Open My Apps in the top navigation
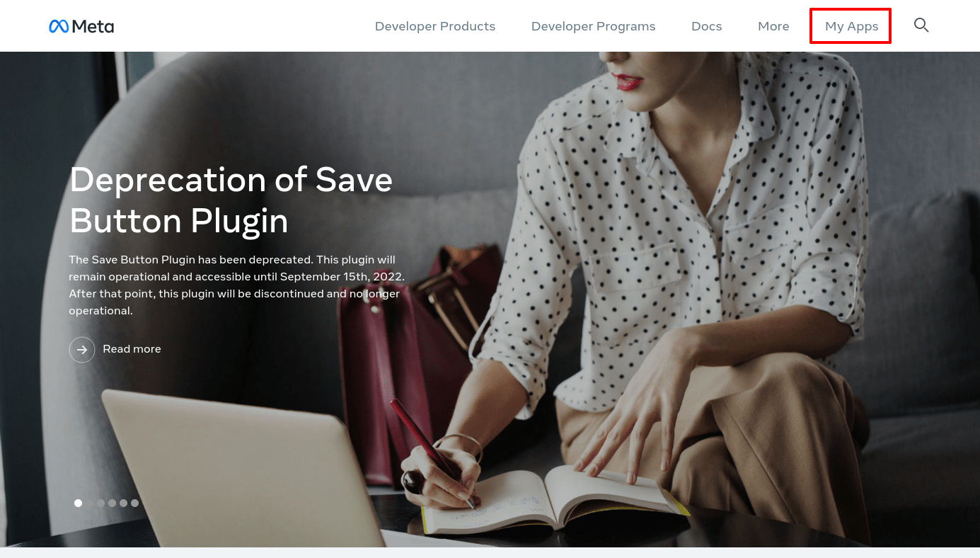The height and width of the screenshot is (558, 980). pyautogui.click(x=851, y=26)
